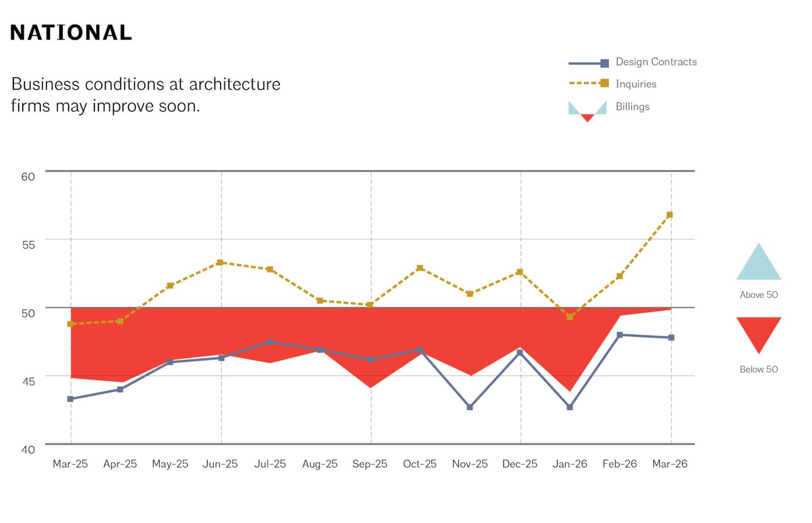
Task: Click the Mar-25 x-axis label
Action: click(70, 464)
